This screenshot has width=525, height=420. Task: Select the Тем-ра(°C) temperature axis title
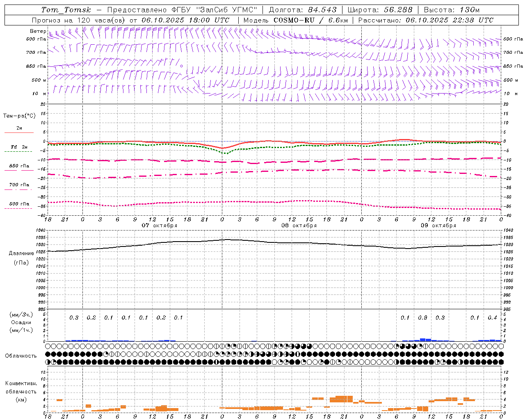pyautogui.click(x=19, y=116)
